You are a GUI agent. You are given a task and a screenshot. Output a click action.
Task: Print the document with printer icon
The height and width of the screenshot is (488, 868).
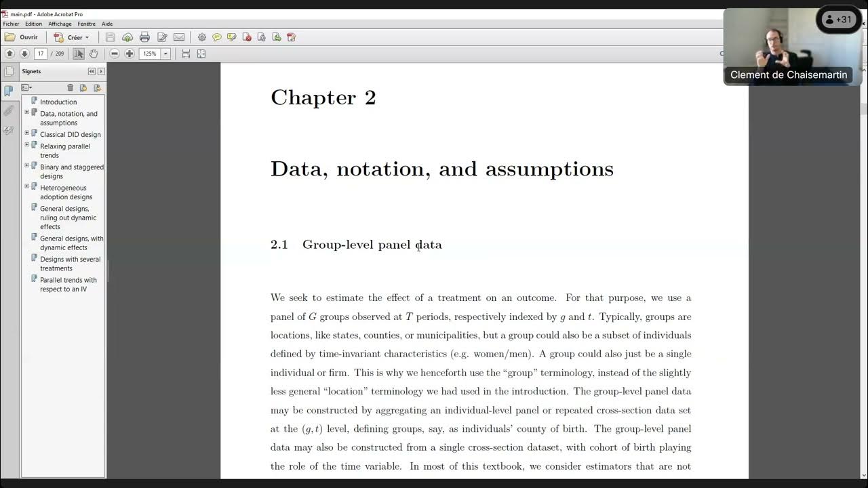pyautogui.click(x=144, y=37)
